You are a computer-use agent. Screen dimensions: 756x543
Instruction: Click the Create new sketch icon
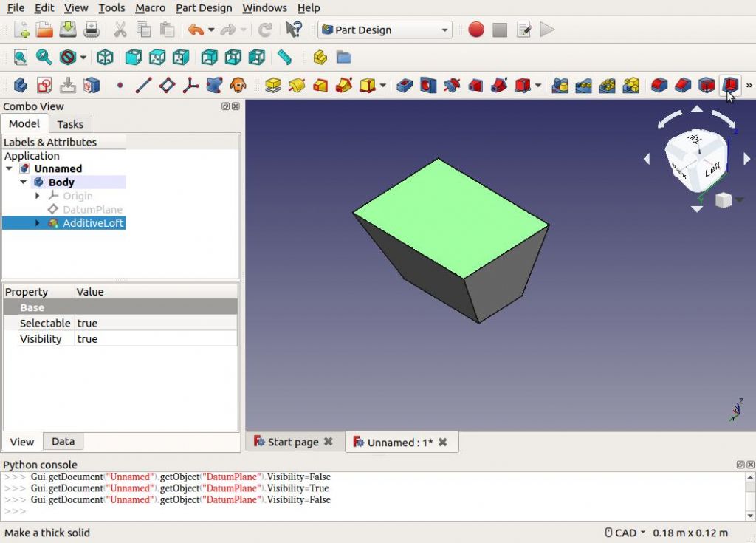44,85
